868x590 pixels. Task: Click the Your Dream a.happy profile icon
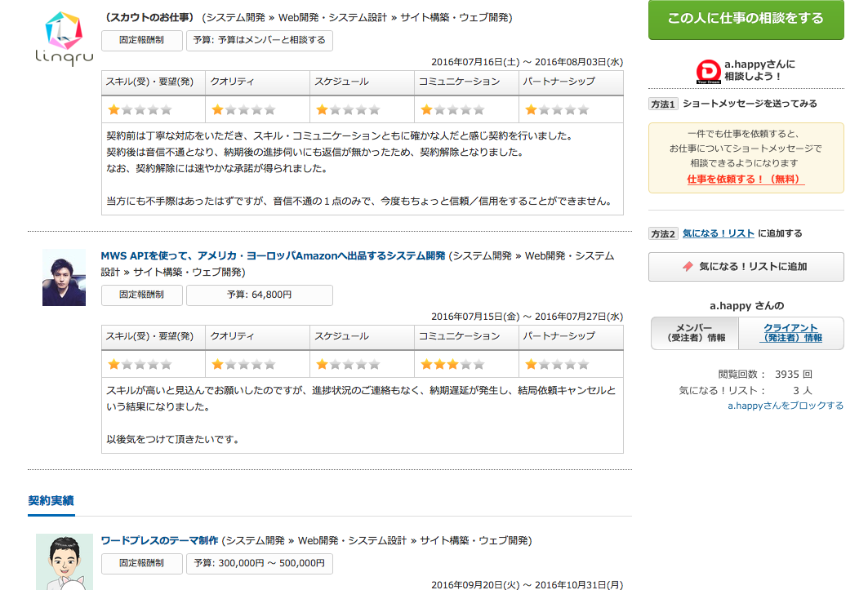(x=708, y=71)
